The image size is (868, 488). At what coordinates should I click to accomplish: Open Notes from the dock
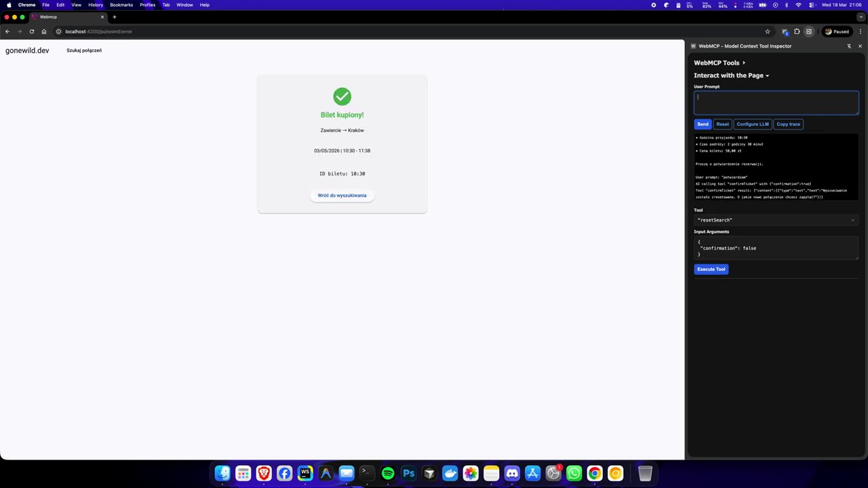click(491, 473)
